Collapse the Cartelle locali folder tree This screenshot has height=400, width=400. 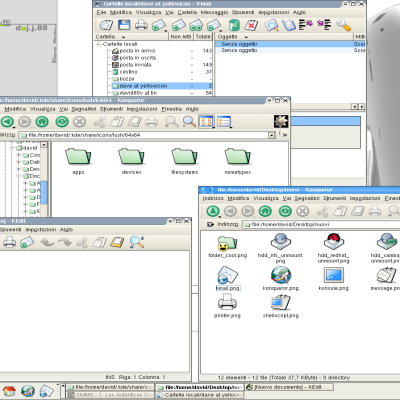(x=99, y=44)
